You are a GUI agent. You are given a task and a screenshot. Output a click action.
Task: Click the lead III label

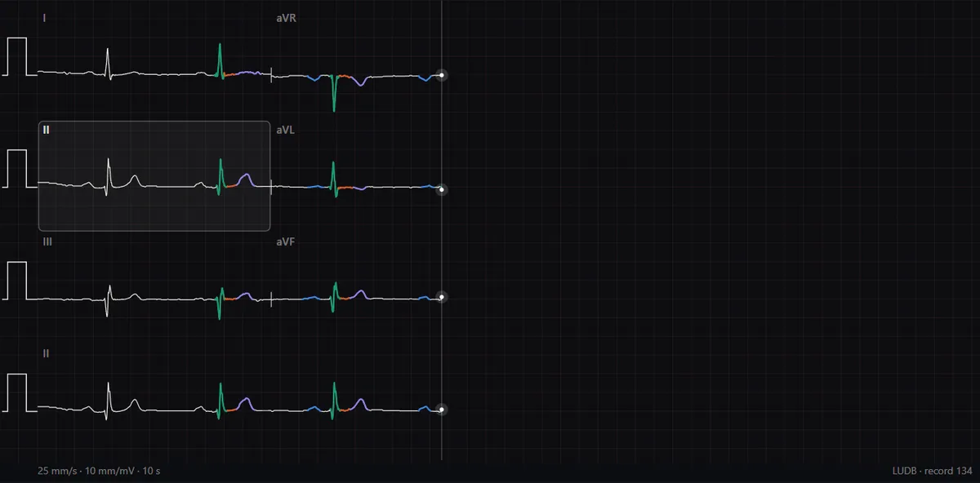point(47,242)
